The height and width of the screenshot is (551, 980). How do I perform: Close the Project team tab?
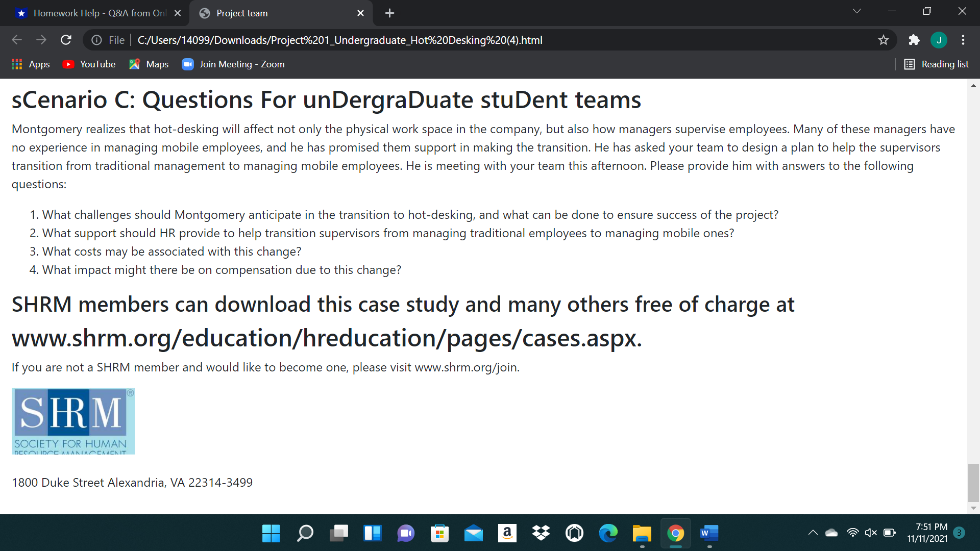360,13
